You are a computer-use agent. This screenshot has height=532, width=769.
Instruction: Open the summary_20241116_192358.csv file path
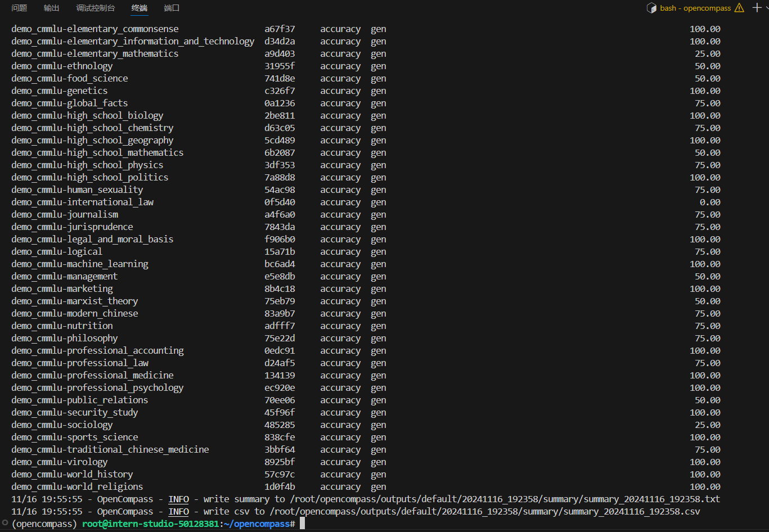click(x=485, y=511)
